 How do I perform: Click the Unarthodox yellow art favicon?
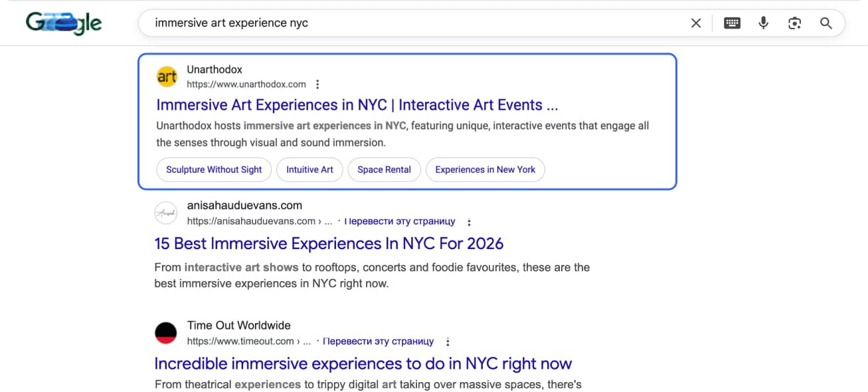(x=167, y=76)
